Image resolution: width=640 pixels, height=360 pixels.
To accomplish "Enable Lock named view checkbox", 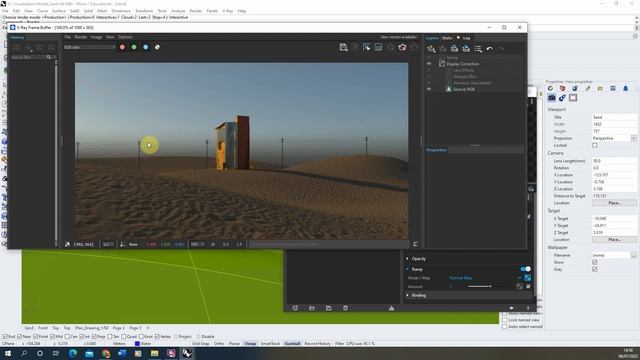I will (x=504, y=320).
